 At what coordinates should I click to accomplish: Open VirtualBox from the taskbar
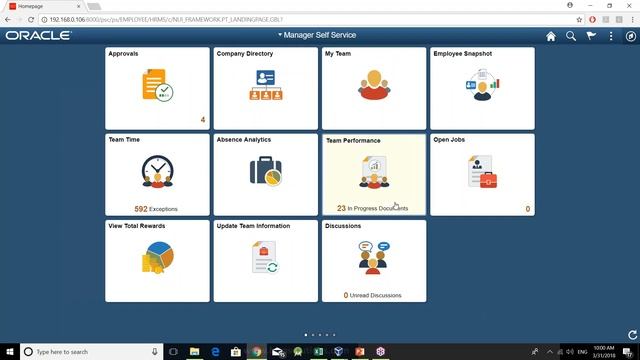339,351
